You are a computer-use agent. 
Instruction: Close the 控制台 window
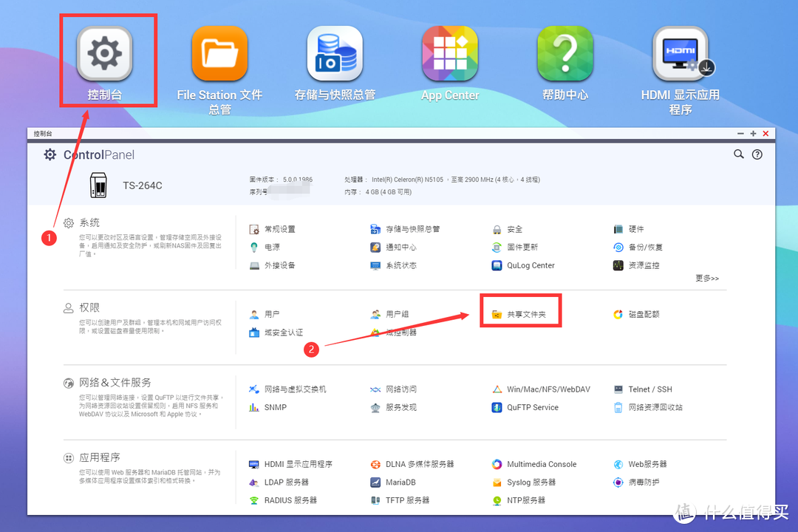(766, 134)
